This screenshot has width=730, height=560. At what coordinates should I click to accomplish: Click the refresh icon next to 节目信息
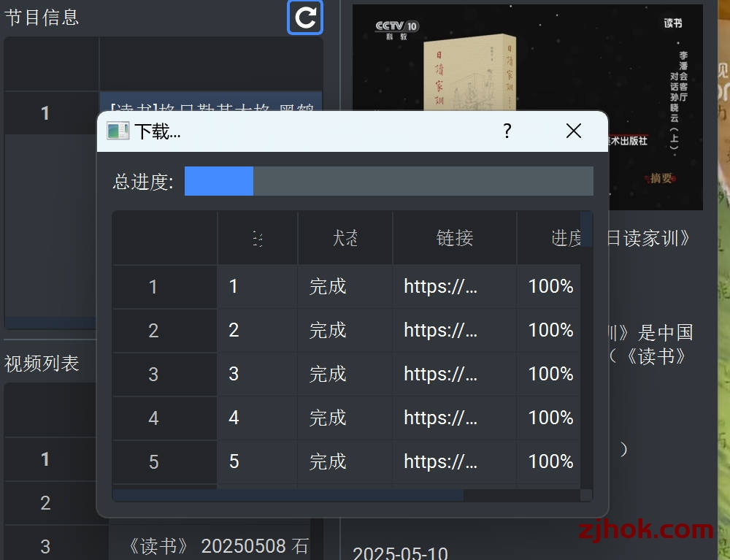305,18
